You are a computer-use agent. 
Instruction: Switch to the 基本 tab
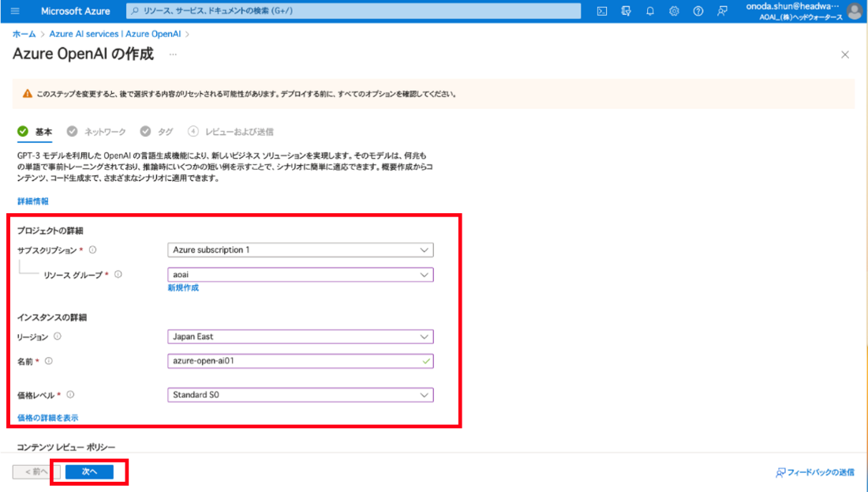click(35, 132)
